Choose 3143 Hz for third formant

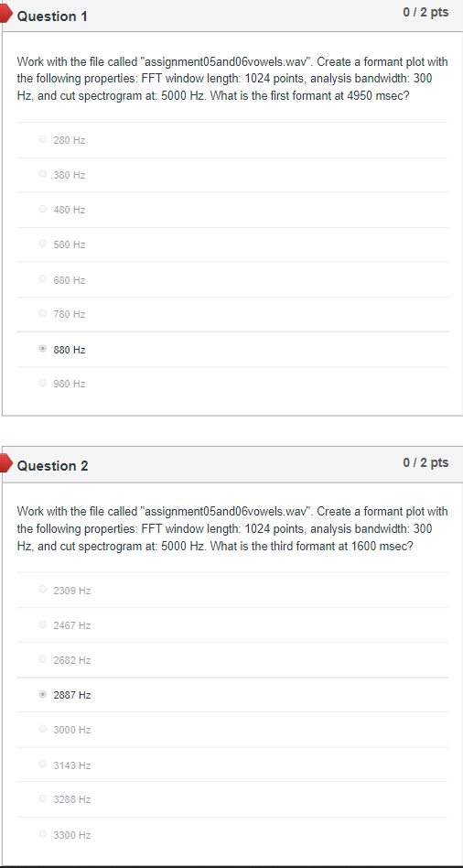click(x=43, y=765)
